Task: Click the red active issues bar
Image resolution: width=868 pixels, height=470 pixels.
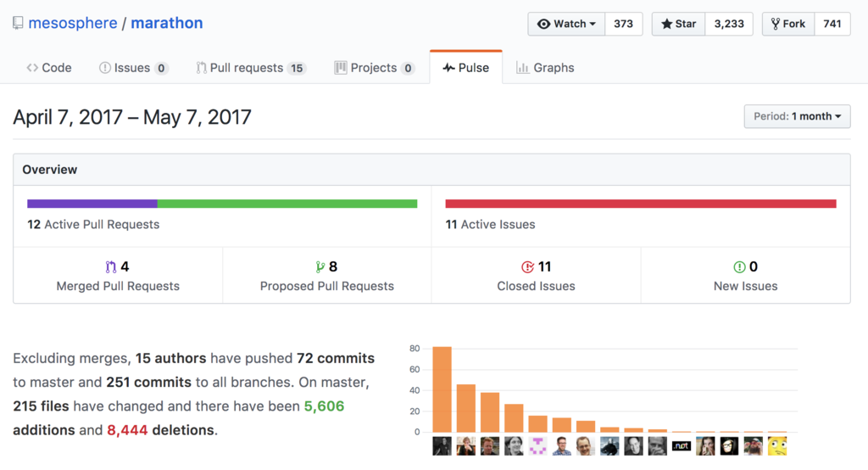Action: coord(641,204)
